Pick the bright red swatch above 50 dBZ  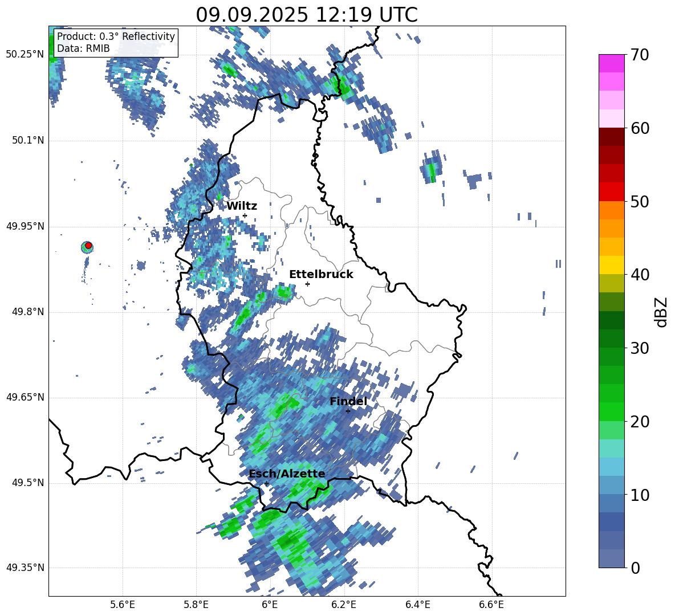pyautogui.click(x=611, y=192)
